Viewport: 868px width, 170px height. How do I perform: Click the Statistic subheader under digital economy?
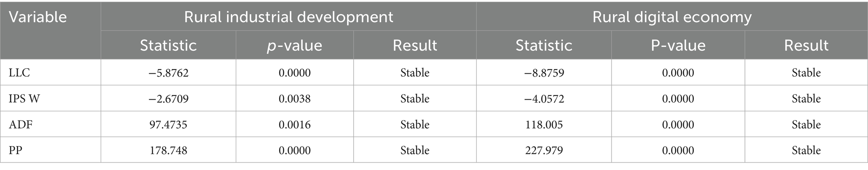[544, 45]
